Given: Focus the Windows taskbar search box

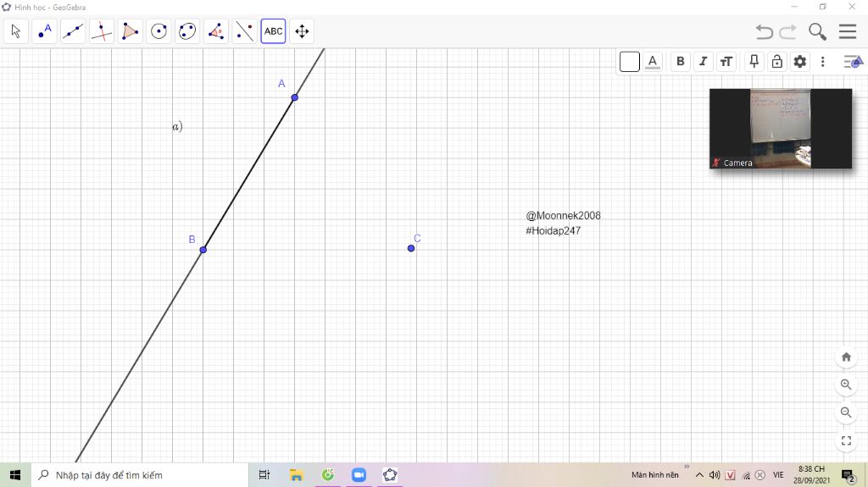Looking at the screenshot, I should pos(140,475).
